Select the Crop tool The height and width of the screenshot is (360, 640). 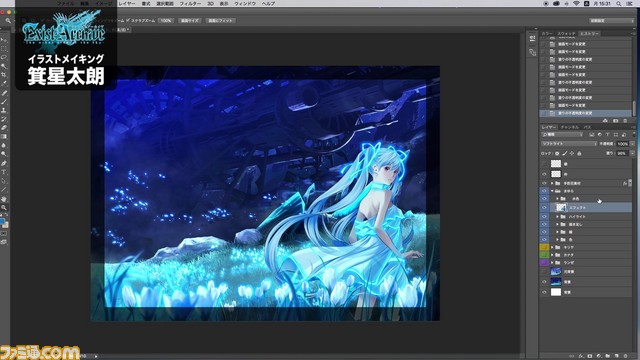tap(4, 75)
